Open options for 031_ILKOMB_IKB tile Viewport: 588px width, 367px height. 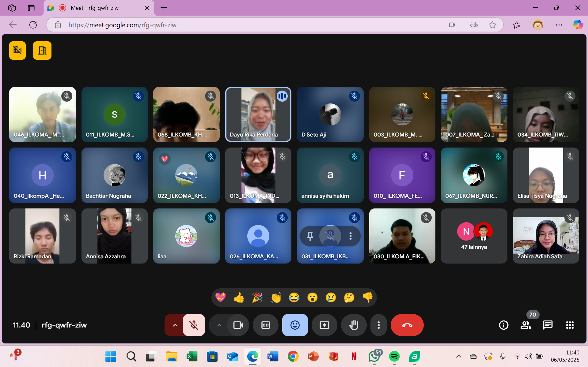point(351,236)
